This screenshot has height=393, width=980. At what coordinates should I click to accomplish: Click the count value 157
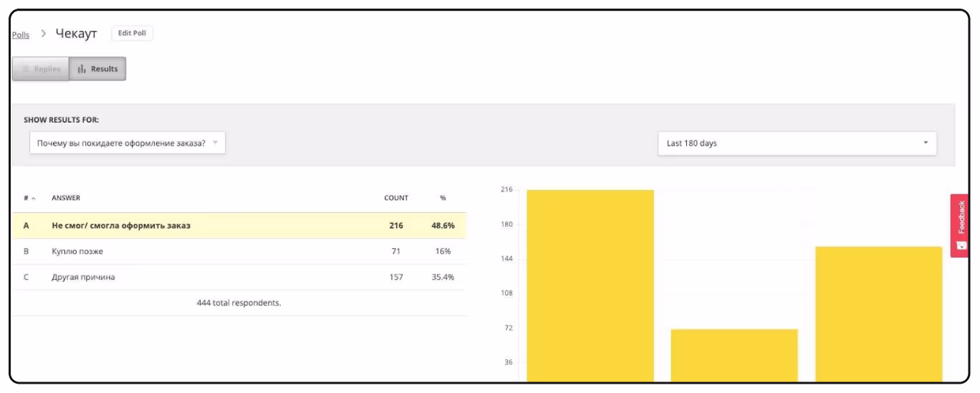(396, 277)
